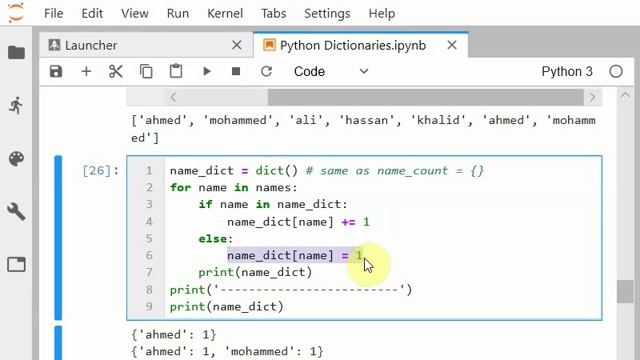
Task: Collapse the output area via its blue bar
Action: [x=58, y=343]
